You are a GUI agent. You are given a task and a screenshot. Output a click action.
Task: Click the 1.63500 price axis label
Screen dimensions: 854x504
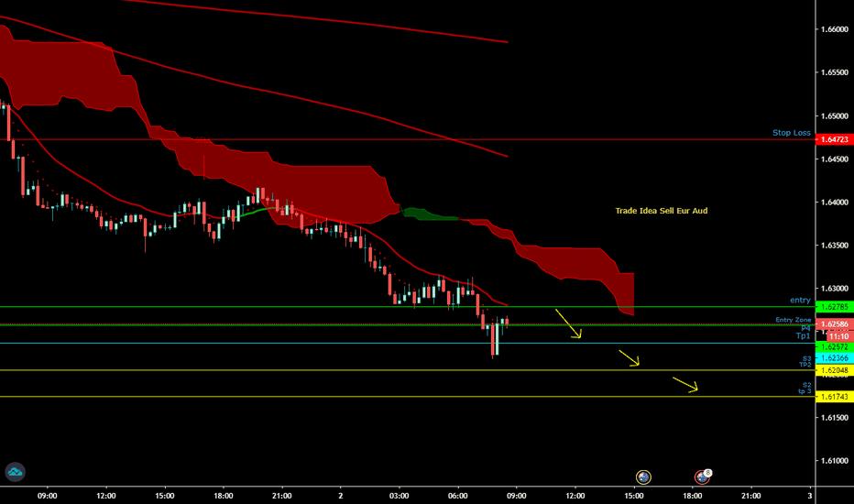coord(835,246)
